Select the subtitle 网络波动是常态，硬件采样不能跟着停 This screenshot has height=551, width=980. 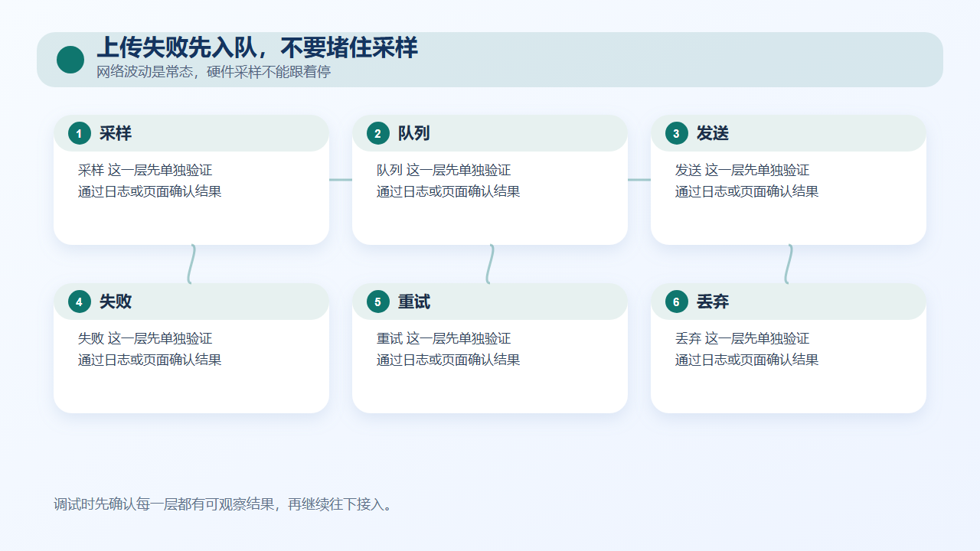tap(214, 72)
